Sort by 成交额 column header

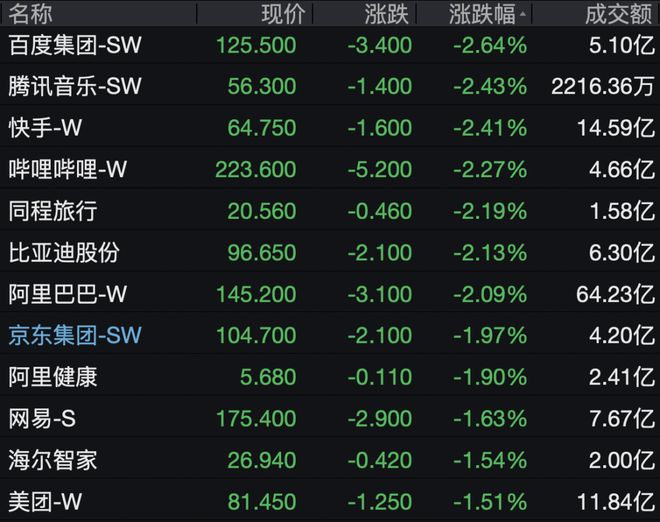[x=619, y=14]
